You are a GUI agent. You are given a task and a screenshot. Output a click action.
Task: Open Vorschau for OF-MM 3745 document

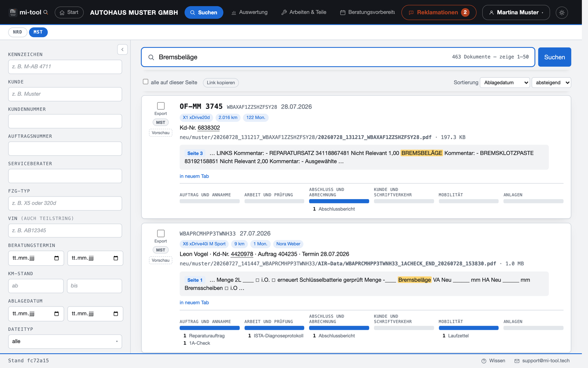(x=161, y=133)
